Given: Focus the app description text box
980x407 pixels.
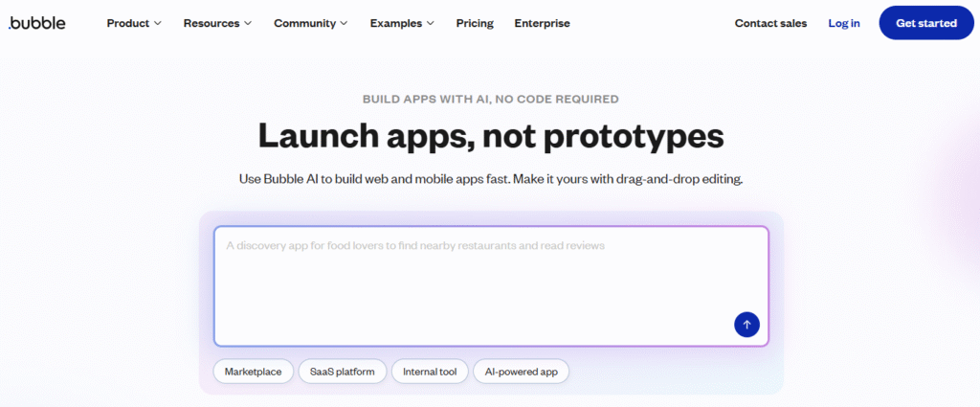Looking at the screenshot, I should (491, 285).
